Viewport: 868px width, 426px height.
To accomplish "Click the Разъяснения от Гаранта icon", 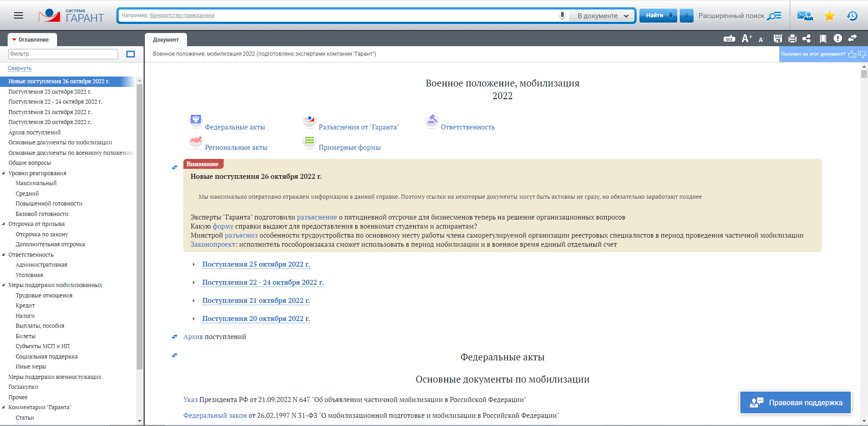I will 309,120.
